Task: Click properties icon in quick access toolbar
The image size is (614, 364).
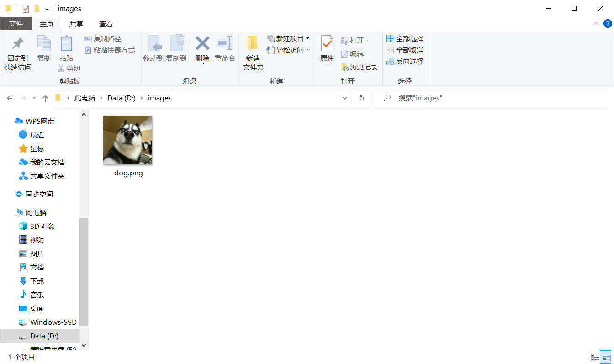Action: 26,9
